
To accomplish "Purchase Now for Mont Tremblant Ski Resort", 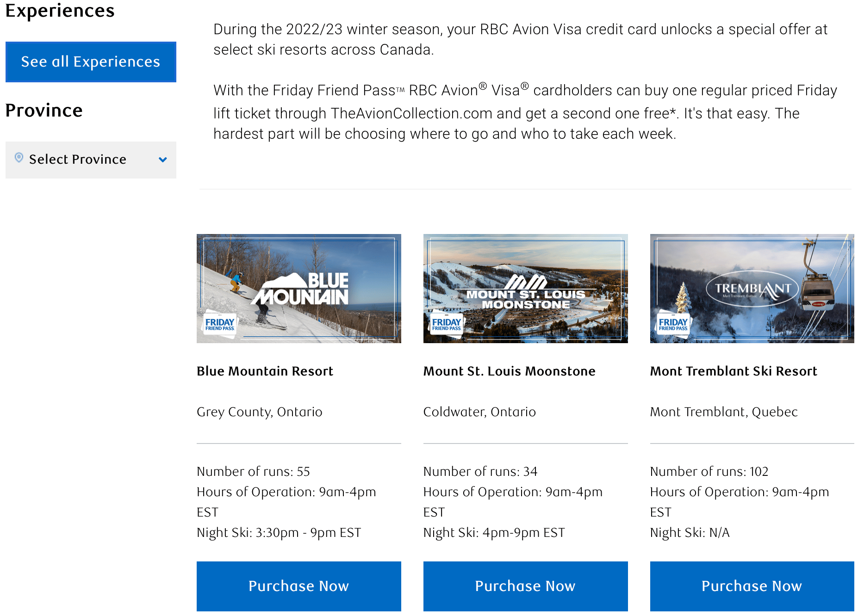I will tap(752, 586).
